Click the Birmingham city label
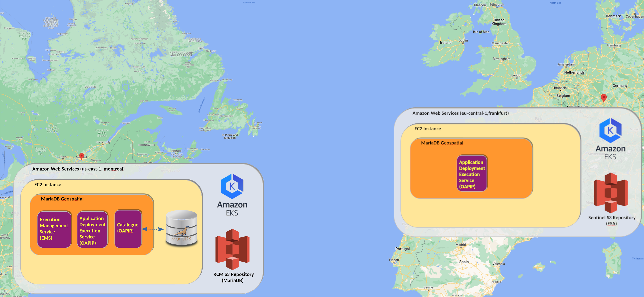This screenshot has width=644, height=297. pyautogui.click(x=501, y=59)
